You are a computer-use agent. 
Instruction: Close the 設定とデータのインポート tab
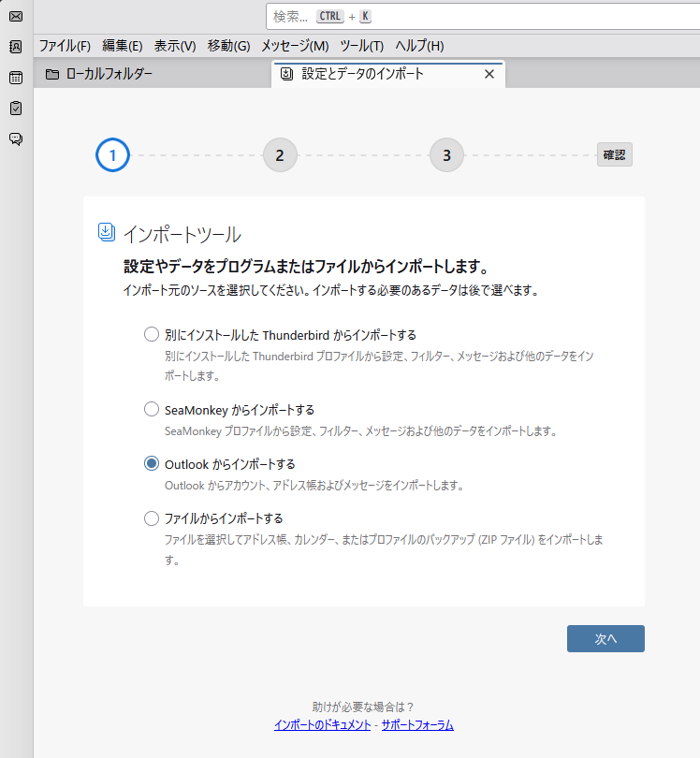coord(489,74)
